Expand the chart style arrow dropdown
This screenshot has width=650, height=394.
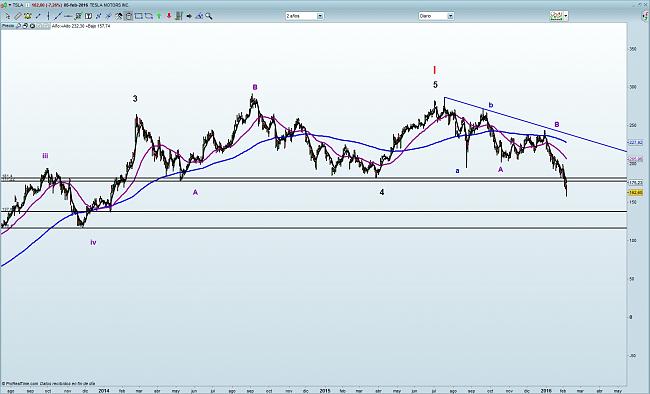(566, 16)
